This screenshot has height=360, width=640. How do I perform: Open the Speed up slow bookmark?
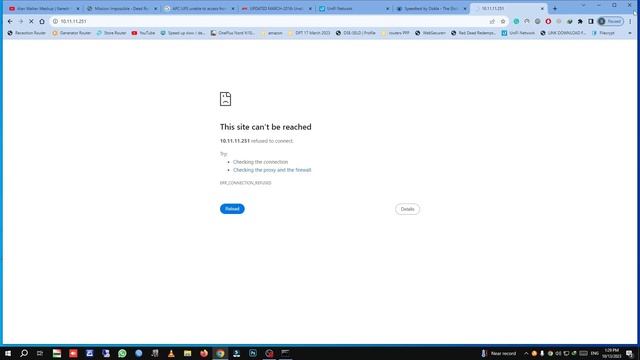[183, 33]
